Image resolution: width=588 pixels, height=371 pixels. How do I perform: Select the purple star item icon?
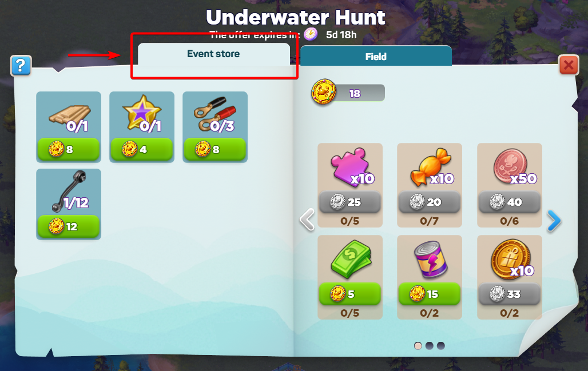(142, 114)
